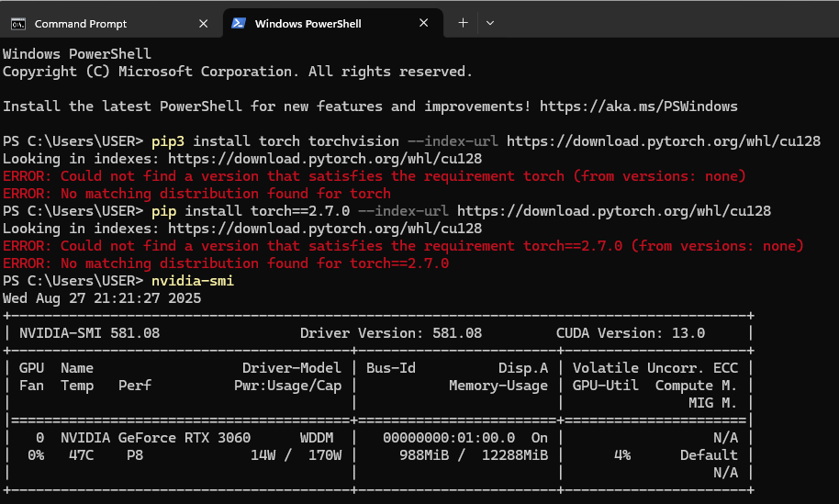Click the 4% GPU-Util value
Viewport: 839px width, 504px height.
pyautogui.click(x=621, y=455)
